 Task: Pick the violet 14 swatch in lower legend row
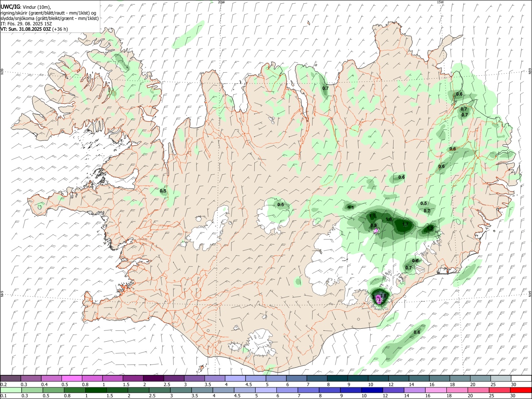pos(415,390)
